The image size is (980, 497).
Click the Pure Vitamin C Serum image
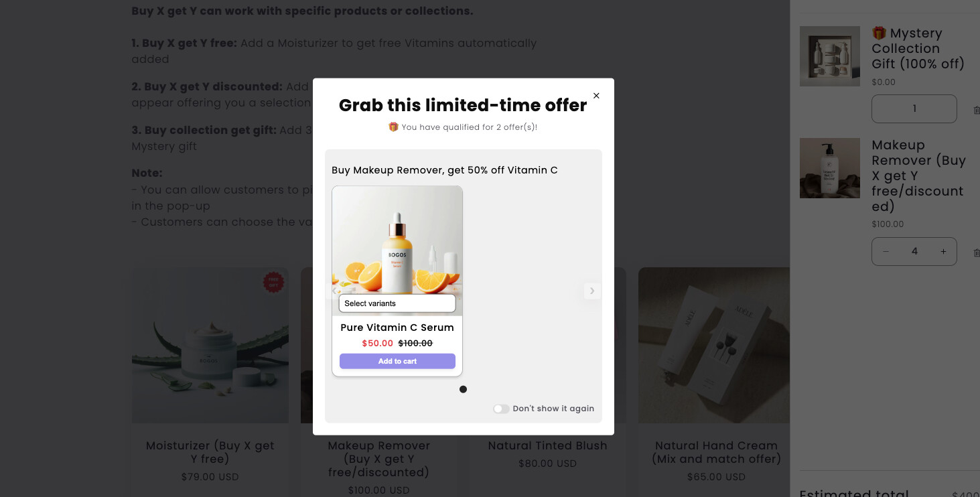coord(397,241)
